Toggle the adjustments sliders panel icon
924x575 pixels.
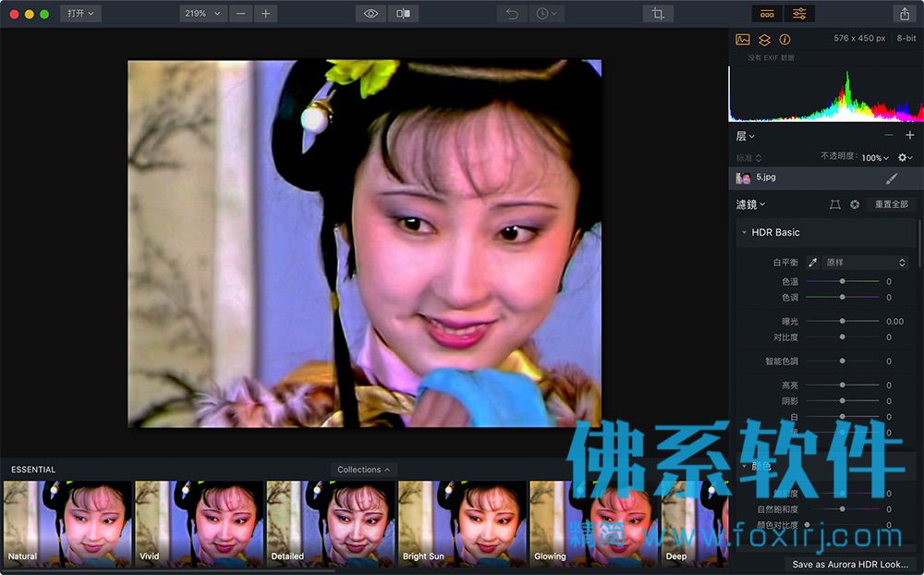point(799,14)
